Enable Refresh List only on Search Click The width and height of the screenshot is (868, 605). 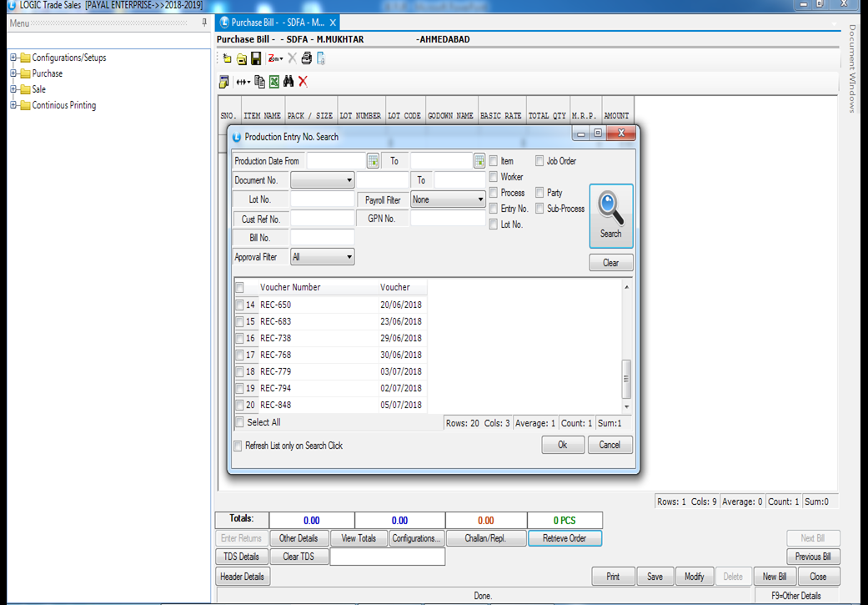(238, 446)
